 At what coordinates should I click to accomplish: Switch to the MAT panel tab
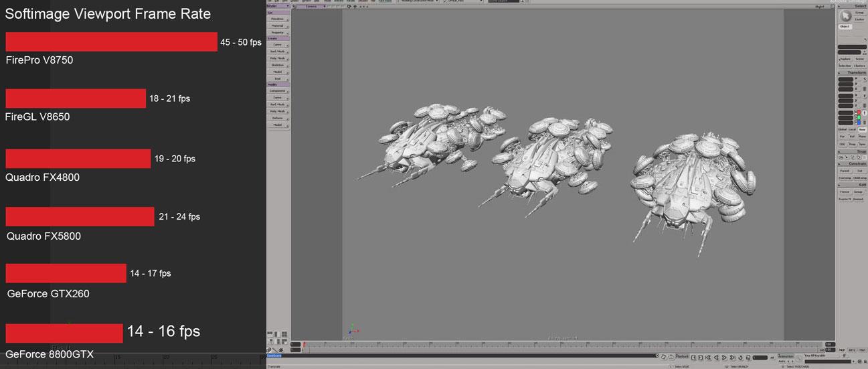pyautogui.click(x=862, y=350)
